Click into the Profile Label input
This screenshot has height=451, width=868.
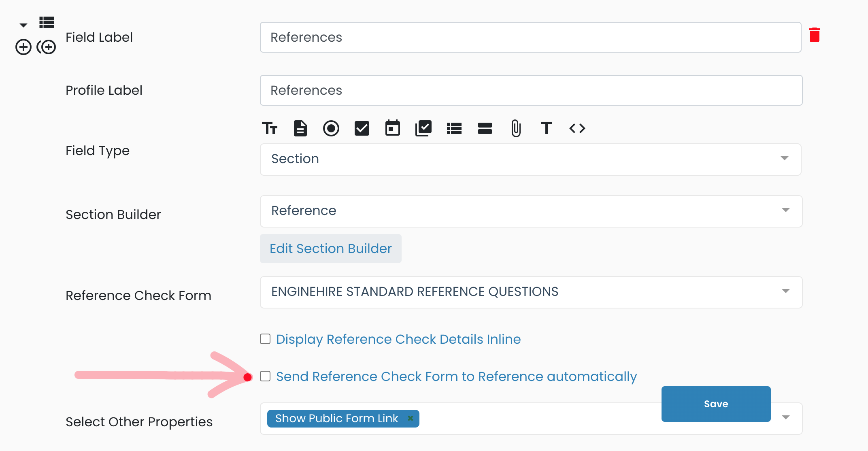[x=531, y=90]
